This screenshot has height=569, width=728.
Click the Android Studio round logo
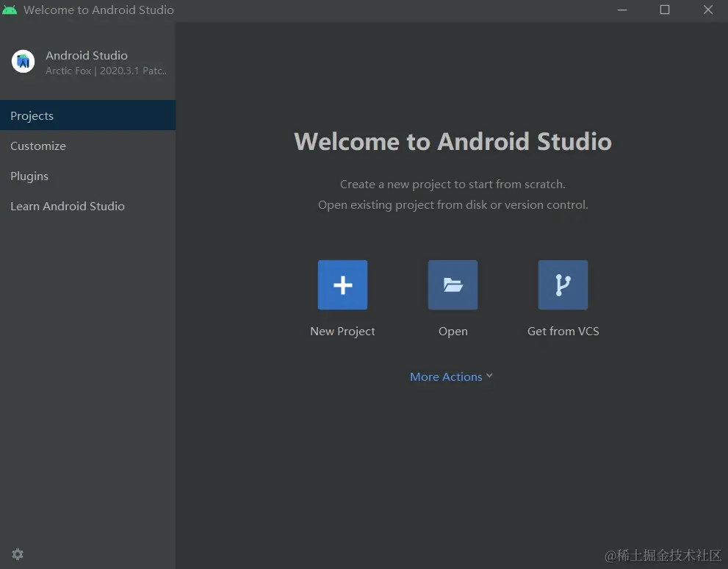pos(24,61)
